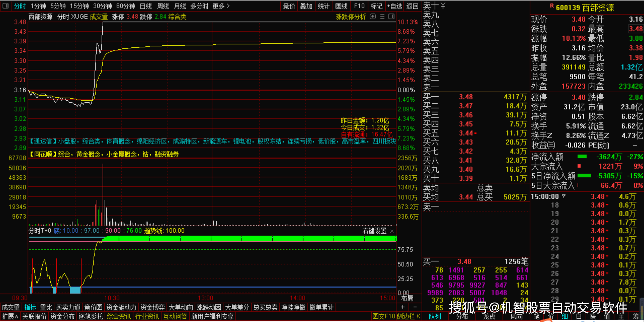
Task: Select the 竞价图 tab
Action: (x=93, y=307)
